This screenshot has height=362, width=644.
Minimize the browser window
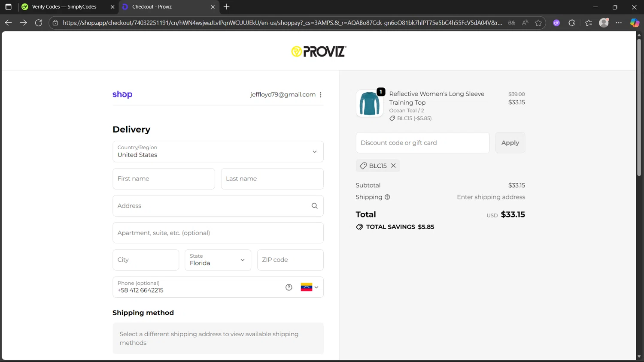[595, 7]
